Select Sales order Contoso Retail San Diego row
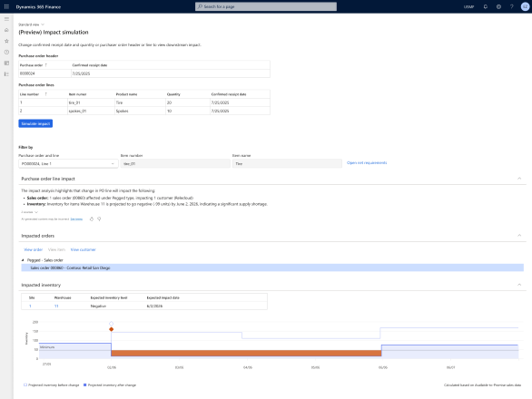Image resolution: width=532 pixels, height=399 pixels. (272, 268)
